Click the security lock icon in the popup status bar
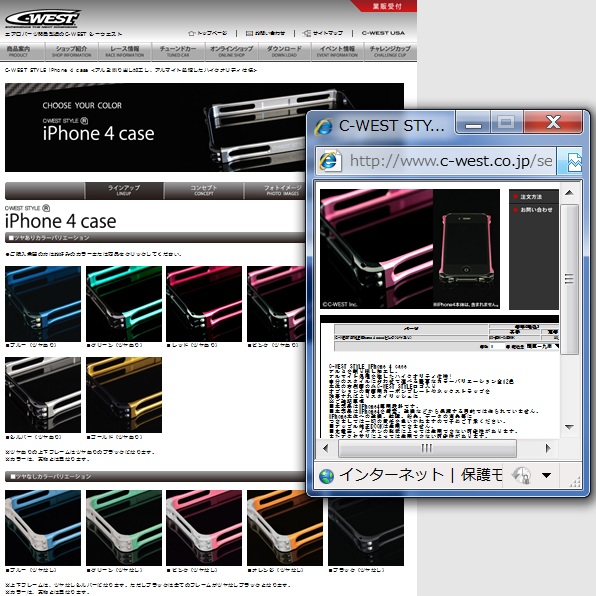The image size is (596, 596). [x=521, y=476]
